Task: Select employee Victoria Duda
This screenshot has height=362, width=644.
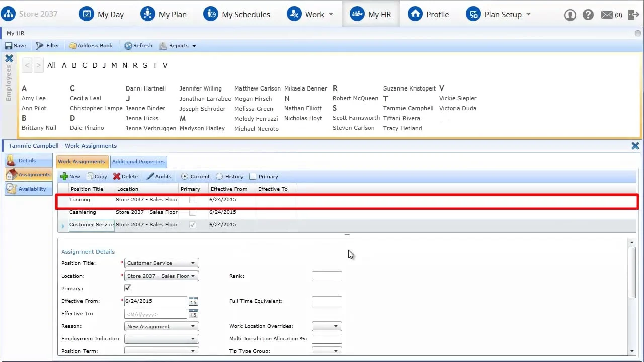Action: point(457,108)
